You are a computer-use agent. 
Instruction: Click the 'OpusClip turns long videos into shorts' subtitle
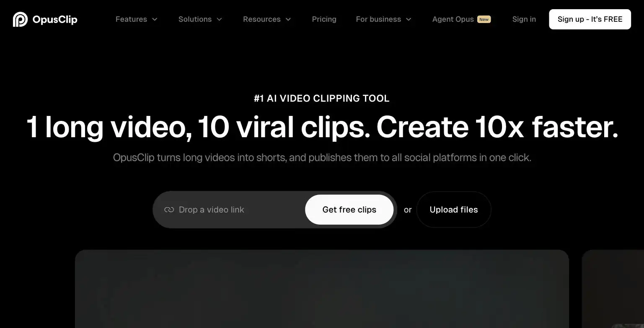(322, 158)
